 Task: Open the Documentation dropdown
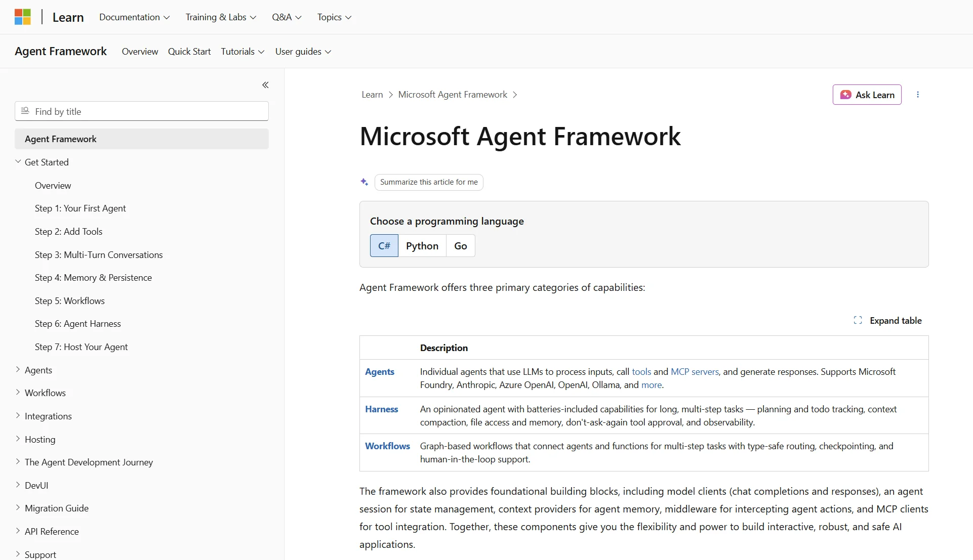[135, 17]
